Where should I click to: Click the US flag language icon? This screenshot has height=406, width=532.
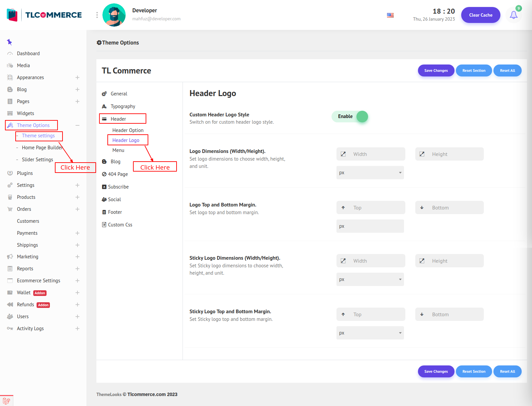click(390, 15)
